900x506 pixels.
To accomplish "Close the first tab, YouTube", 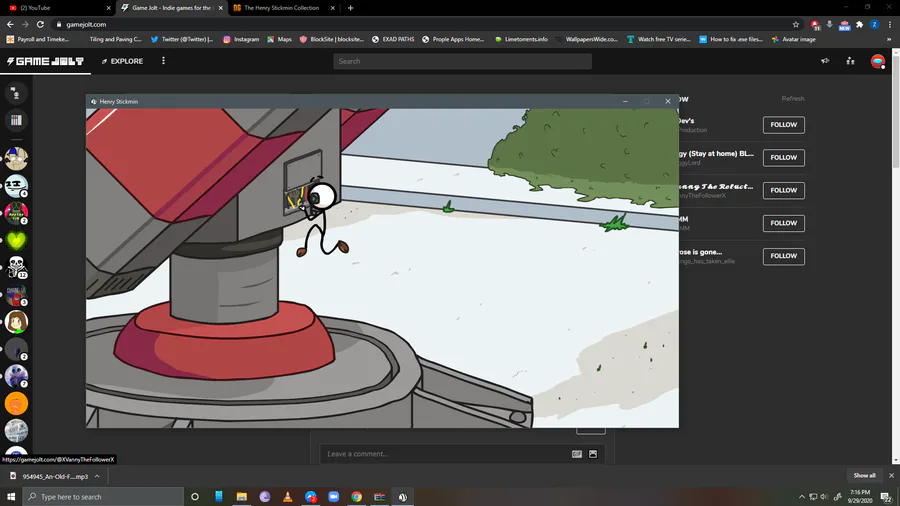I will click(x=108, y=8).
